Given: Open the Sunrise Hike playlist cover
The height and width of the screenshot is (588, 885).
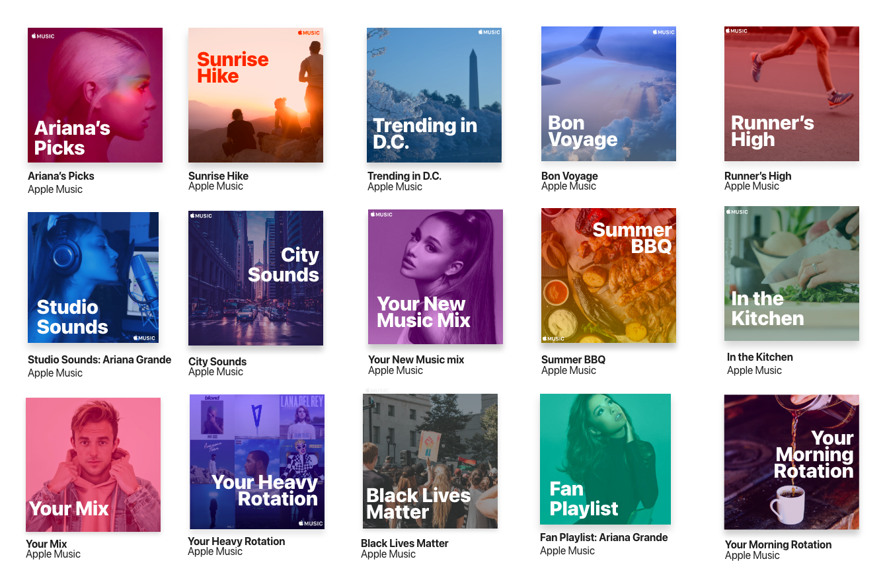Looking at the screenshot, I should click(x=256, y=95).
